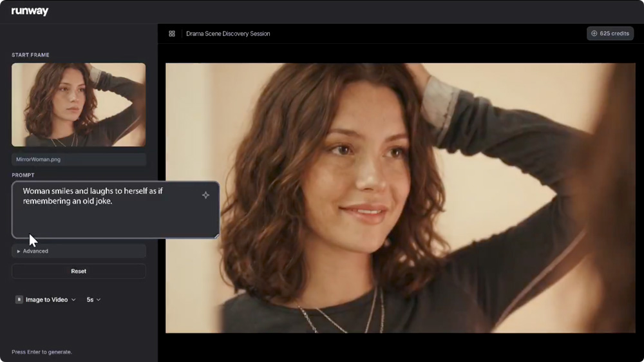Click the generated video preview
The height and width of the screenshot is (362, 644).
point(400,198)
